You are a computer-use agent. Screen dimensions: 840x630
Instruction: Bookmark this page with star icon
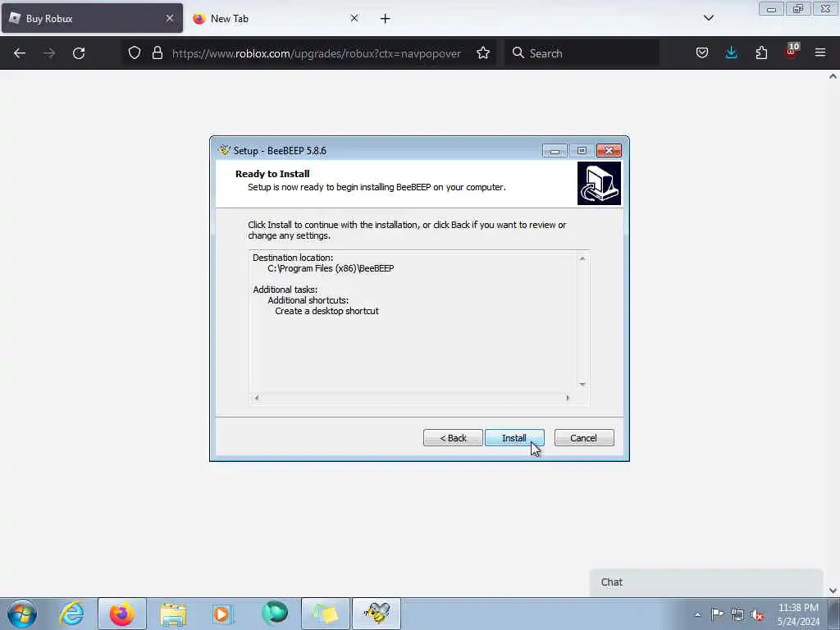tap(483, 52)
